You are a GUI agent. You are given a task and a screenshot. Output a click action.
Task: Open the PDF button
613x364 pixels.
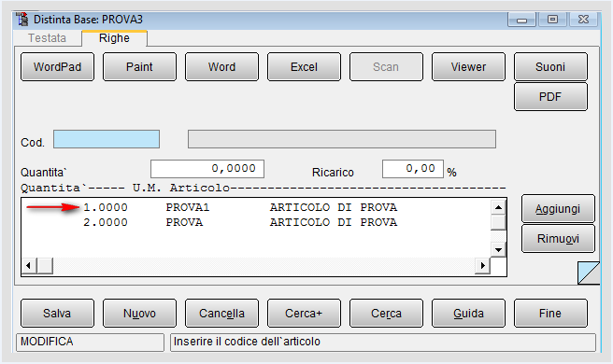tap(550, 96)
